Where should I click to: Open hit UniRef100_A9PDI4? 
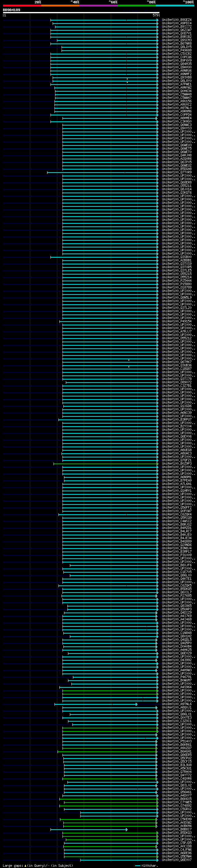click(x=177, y=23)
